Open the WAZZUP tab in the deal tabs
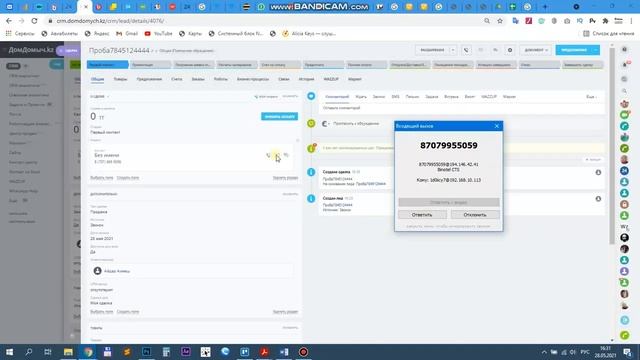This screenshot has width=640, height=360. [331, 79]
